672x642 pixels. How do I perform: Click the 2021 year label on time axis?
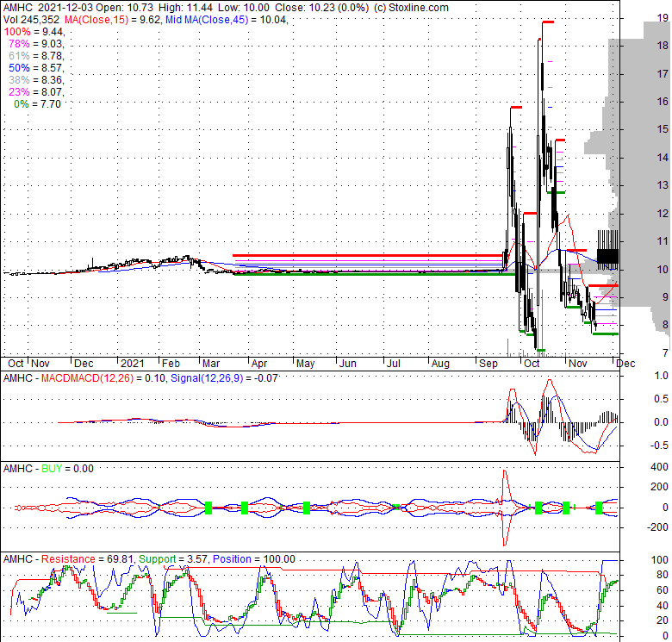coord(132,364)
